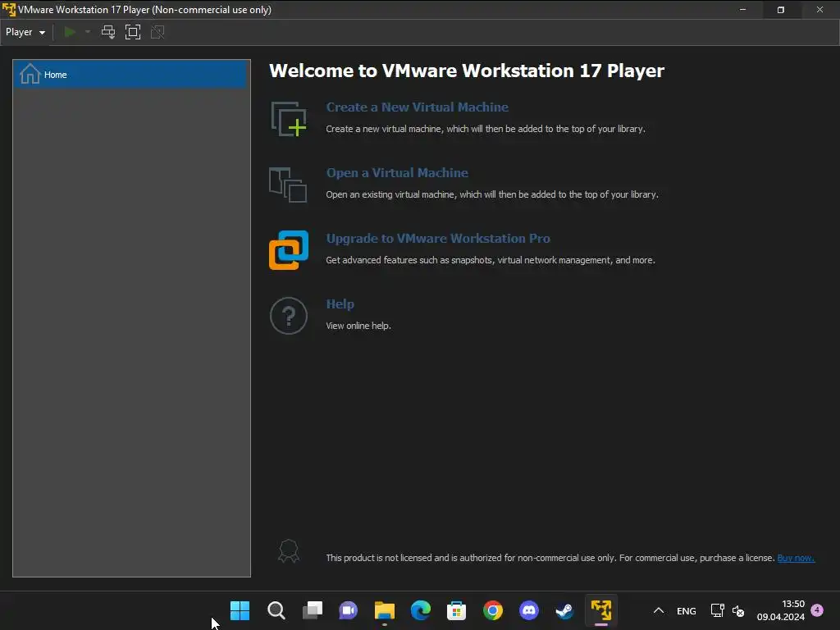Click the muted volume tray icon
840x630 pixels.
[x=738, y=610]
